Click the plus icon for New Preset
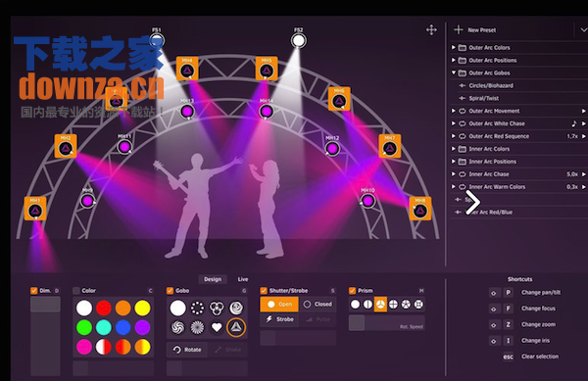588x381 pixels. point(459,29)
